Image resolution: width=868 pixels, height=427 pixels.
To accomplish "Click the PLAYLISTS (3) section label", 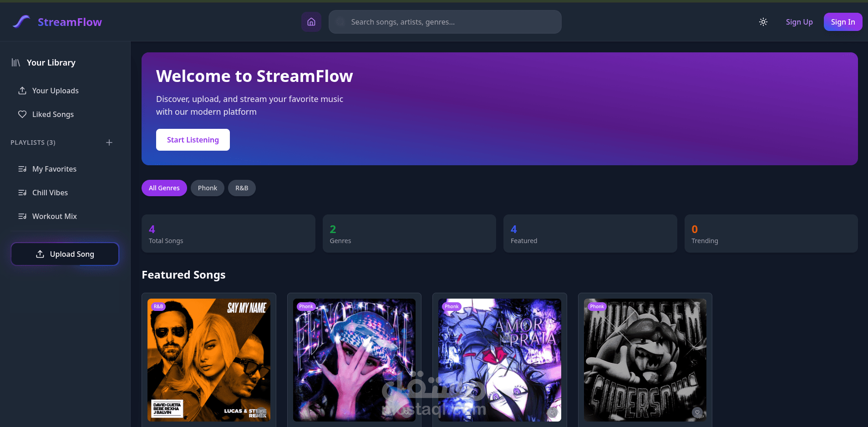I will pos(33,142).
